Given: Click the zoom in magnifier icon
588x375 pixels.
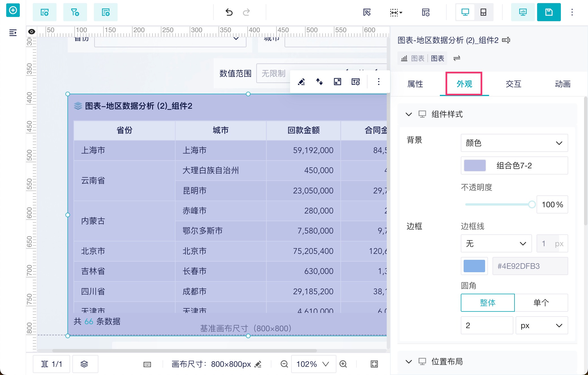Looking at the screenshot, I should click(x=343, y=364).
